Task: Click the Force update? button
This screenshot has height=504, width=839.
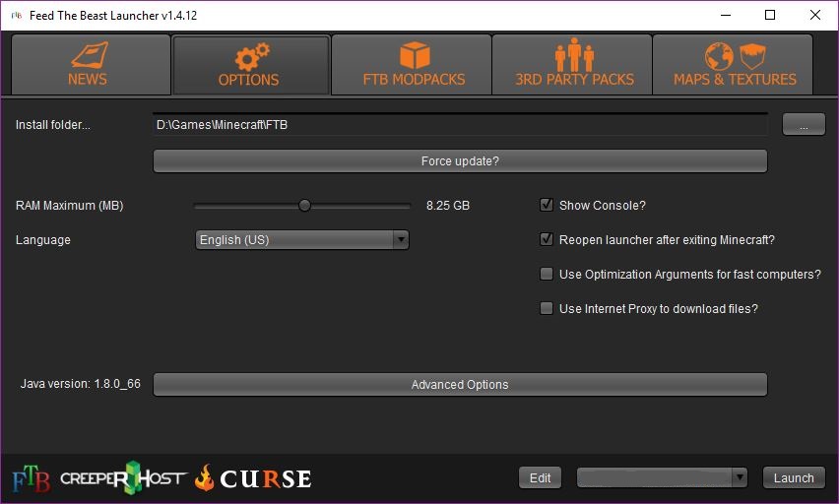Action: 460,161
